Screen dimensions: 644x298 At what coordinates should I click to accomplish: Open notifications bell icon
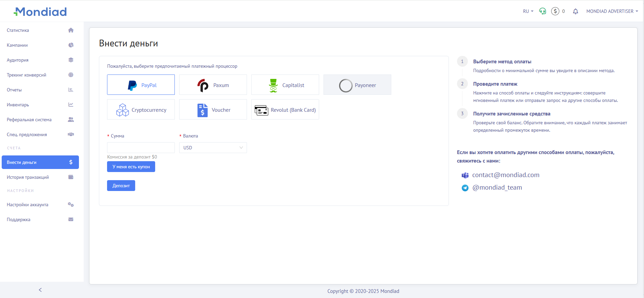click(575, 12)
